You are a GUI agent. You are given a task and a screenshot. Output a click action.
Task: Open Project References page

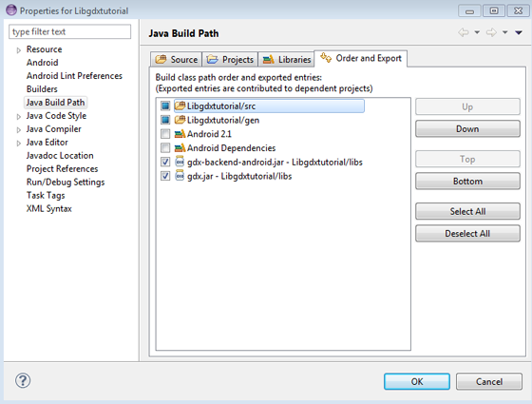pyautogui.click(x=62, y=169)
